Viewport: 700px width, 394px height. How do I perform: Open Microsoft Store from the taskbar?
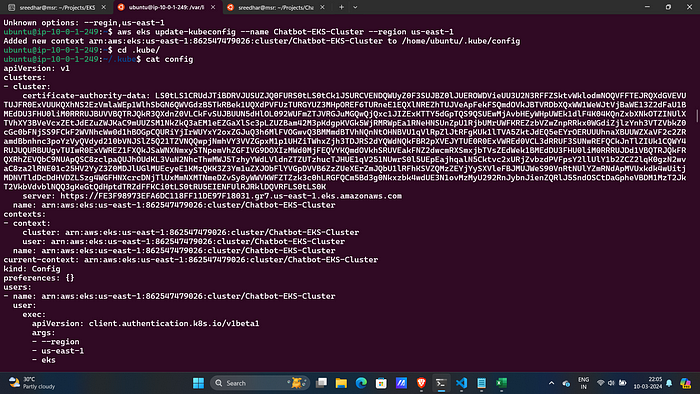tap(381, 383)
